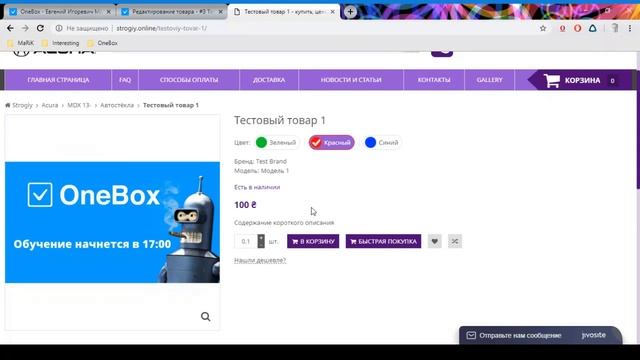This screenshot has height=360, width=640.
Task: Click the quantity field showing 0.1
Action: (246, 241)
